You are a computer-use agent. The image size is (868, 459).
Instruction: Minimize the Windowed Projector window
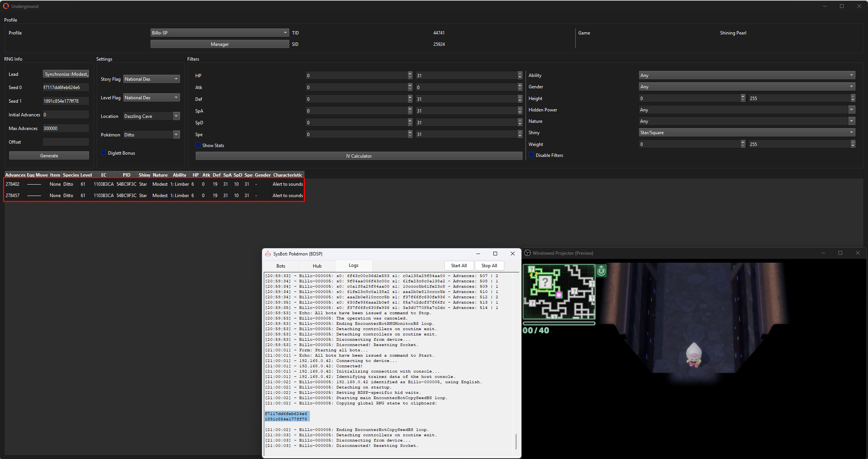(x=823, y=253)
